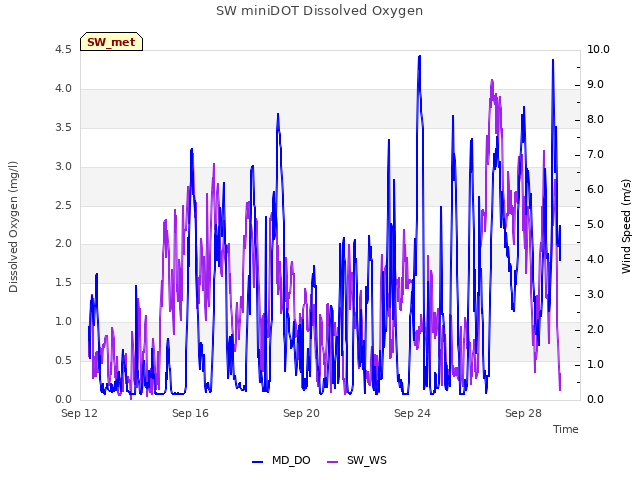
Task: Click the 4.5 left axis tick label
Action: [x=63, y=49]
